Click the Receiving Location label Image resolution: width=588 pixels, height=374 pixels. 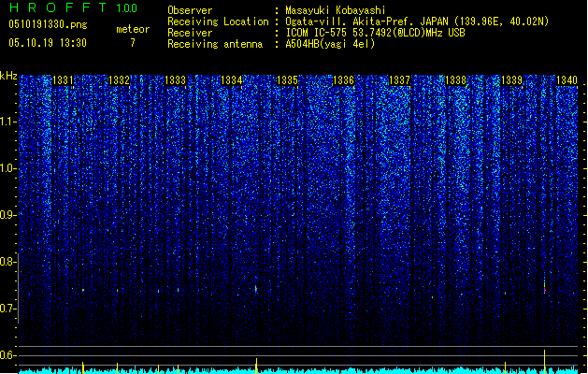[218, 22]
